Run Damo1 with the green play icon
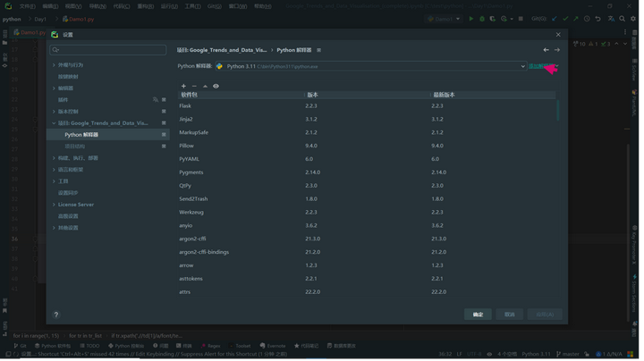The width and height of the screenshot is (644, 361). [x=471, y=19]
